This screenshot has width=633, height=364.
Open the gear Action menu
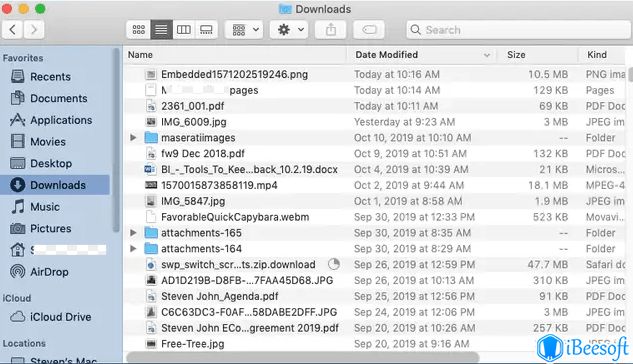289,30
